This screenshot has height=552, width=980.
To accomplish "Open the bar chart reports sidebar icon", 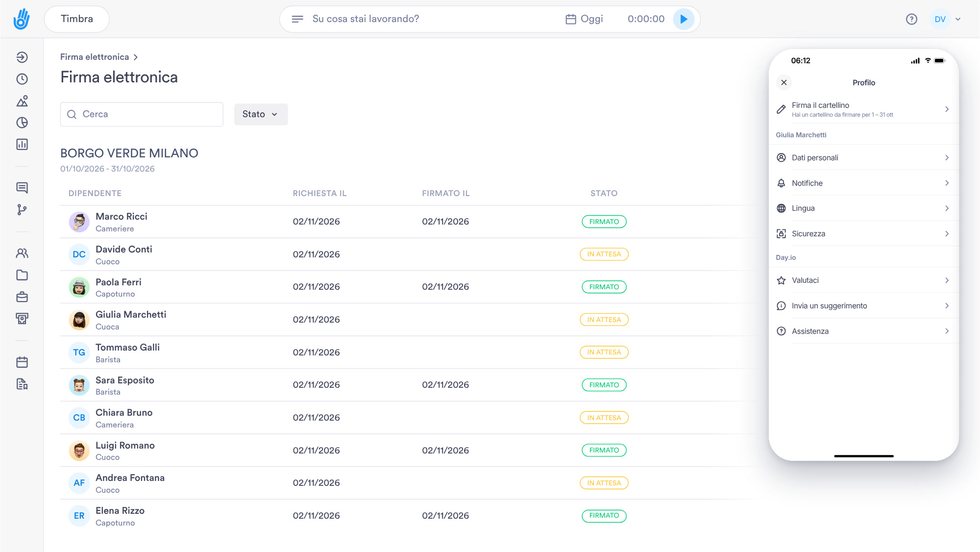I will click(x=22, y=144).
